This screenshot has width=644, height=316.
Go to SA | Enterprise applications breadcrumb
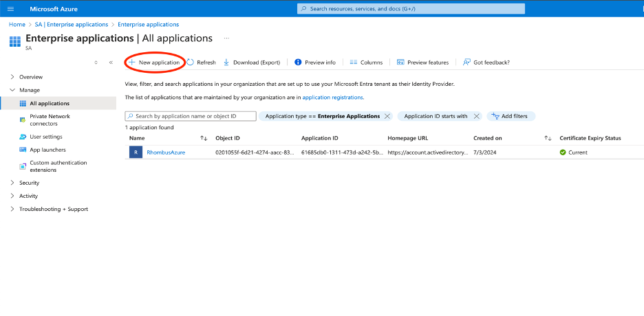(72, 25)
